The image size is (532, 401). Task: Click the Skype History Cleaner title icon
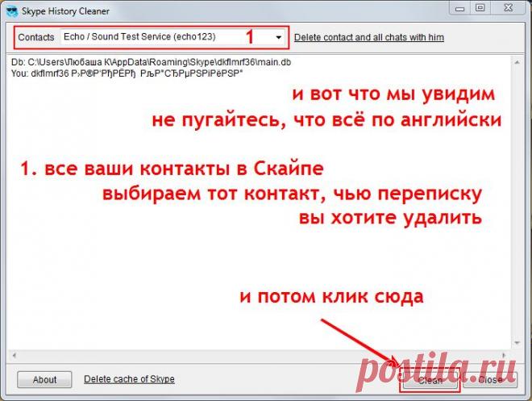point(12,11)
